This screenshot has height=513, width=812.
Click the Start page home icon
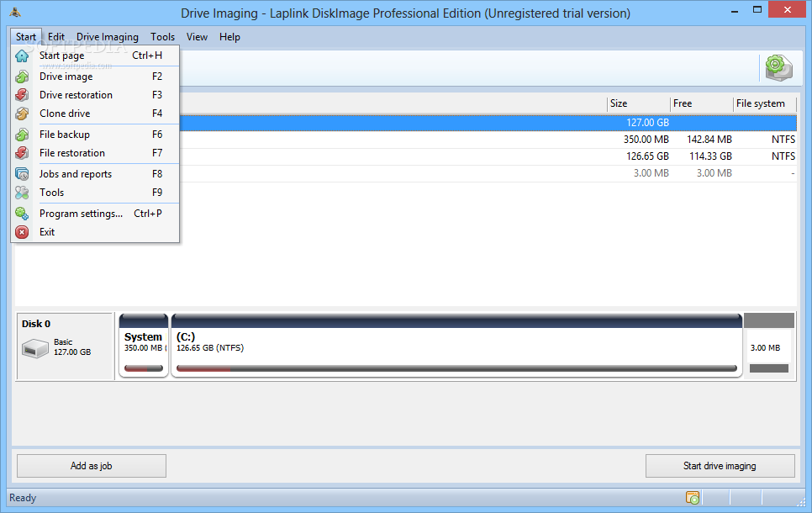[x=22, y=56]
